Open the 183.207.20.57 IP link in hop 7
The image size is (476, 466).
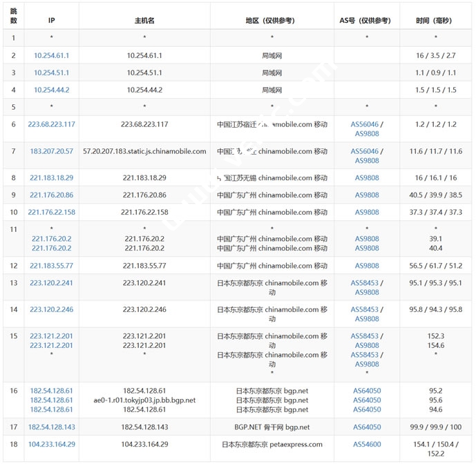[x=51, y=151]
